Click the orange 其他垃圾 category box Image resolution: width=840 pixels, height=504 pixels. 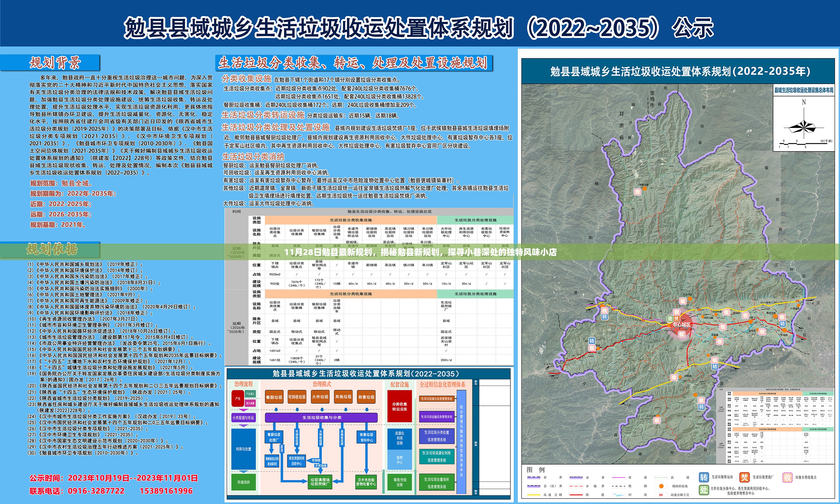tap(343, 397)
